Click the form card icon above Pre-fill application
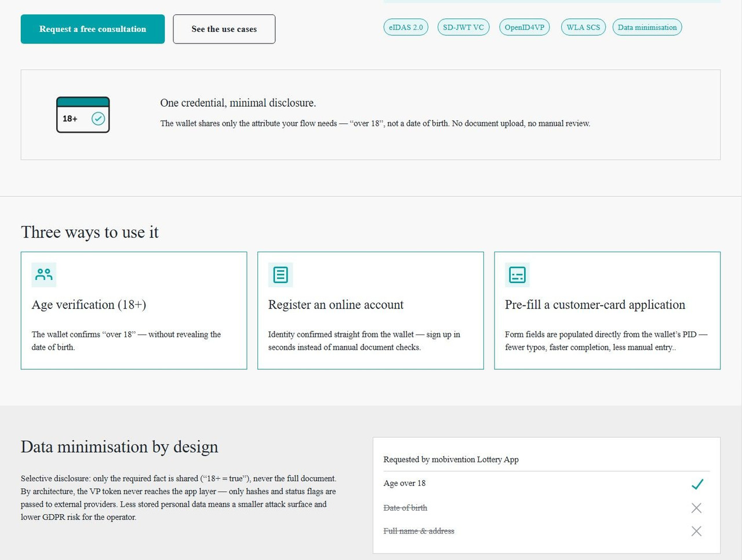 click(517, 274)
